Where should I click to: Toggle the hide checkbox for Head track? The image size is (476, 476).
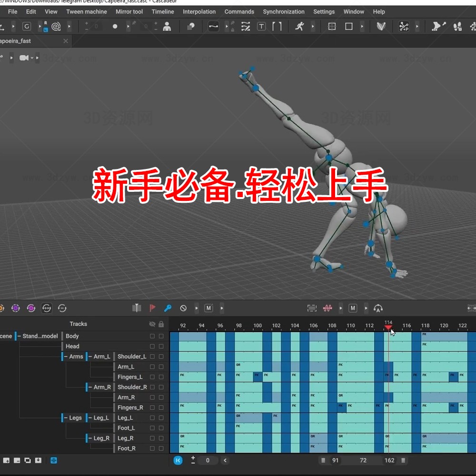point(152,347)
